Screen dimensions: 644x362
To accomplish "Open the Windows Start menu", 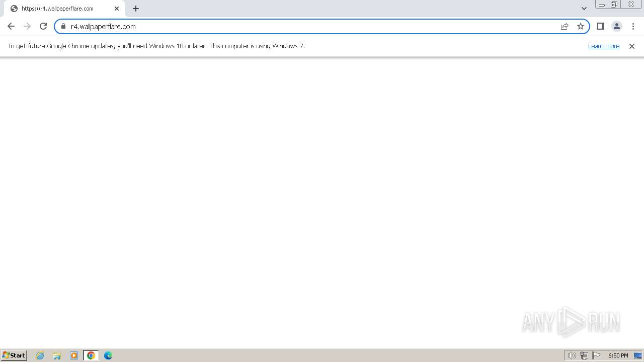I will (x=14, y=355).
